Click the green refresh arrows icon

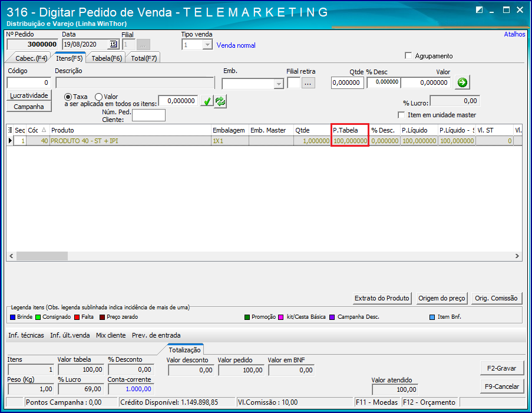[x=220, y=101]
